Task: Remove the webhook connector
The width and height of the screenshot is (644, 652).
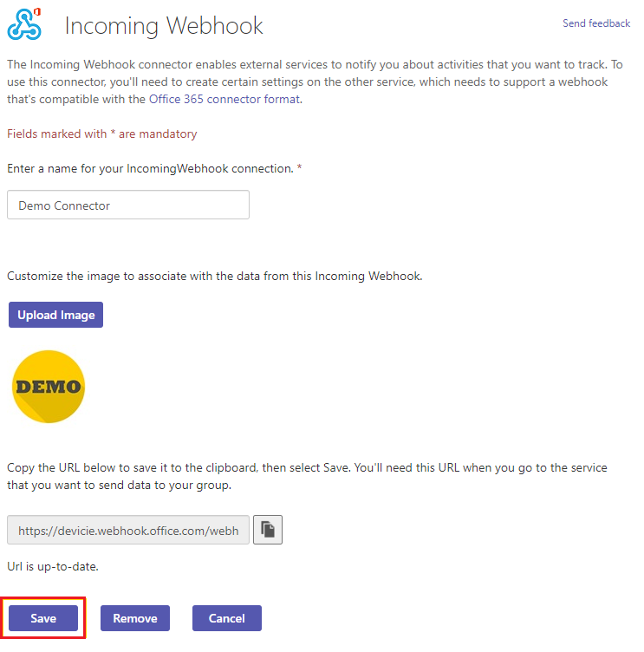Action: [x=135, y=618]
